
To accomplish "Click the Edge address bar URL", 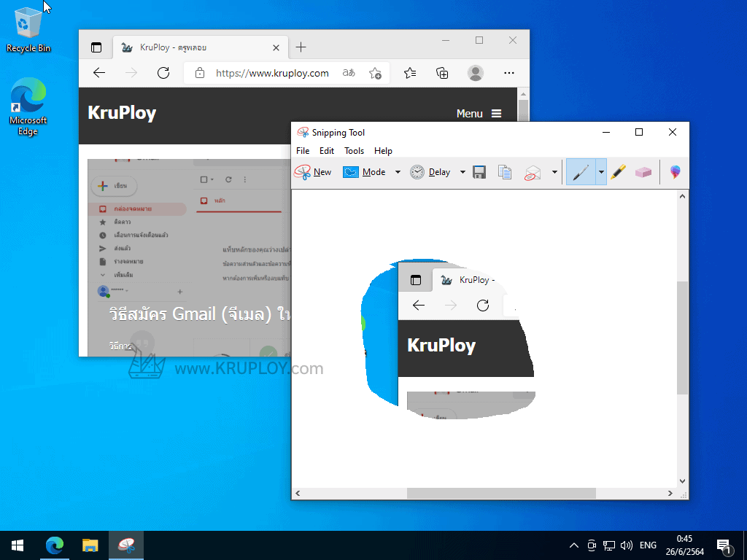I will click(272, 74).
